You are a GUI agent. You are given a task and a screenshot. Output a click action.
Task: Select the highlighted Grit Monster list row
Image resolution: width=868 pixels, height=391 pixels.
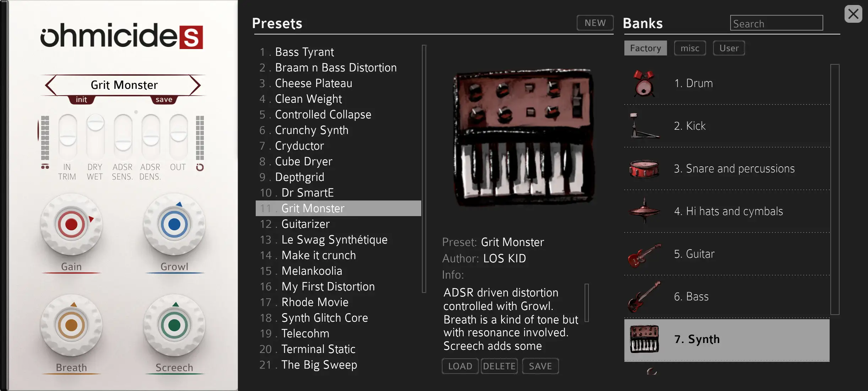click(x=338, y=208)
